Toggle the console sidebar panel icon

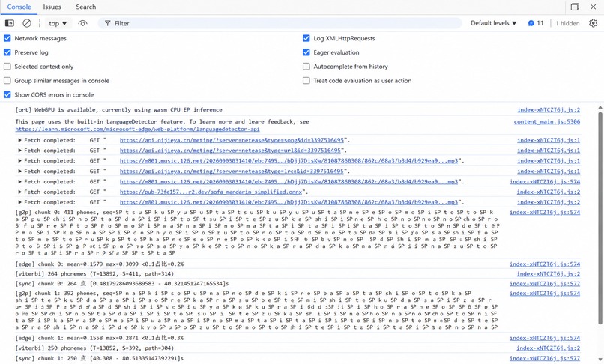[10, 23]
